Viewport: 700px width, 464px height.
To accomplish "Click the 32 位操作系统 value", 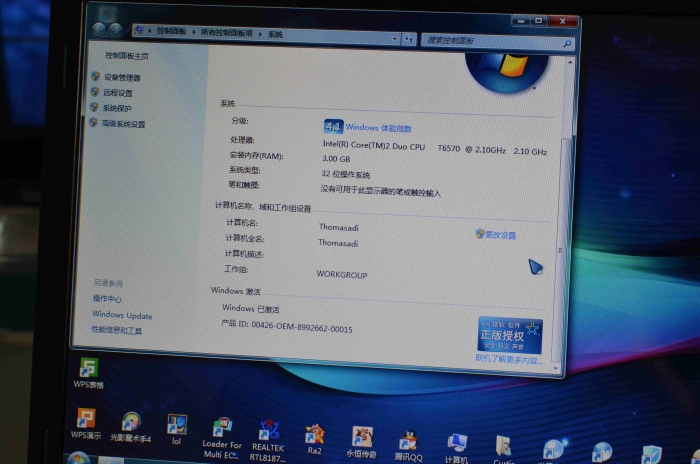I will [x=346, y=174].
